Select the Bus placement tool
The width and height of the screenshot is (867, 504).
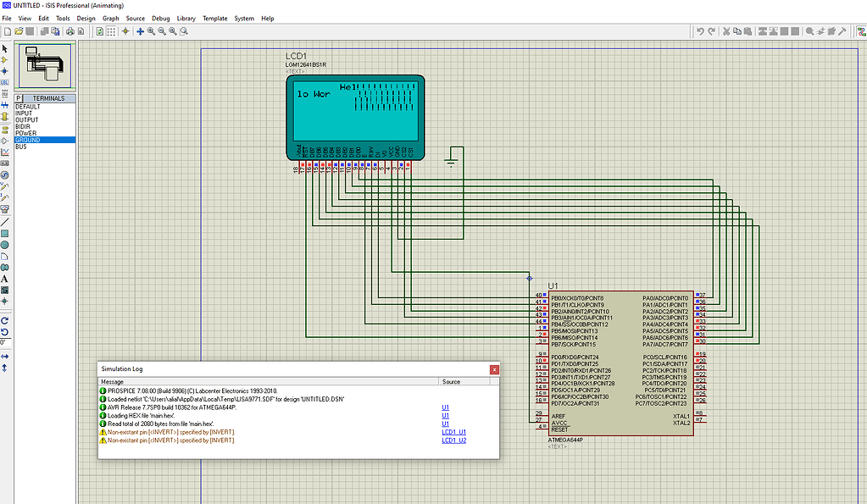[5, 105]
